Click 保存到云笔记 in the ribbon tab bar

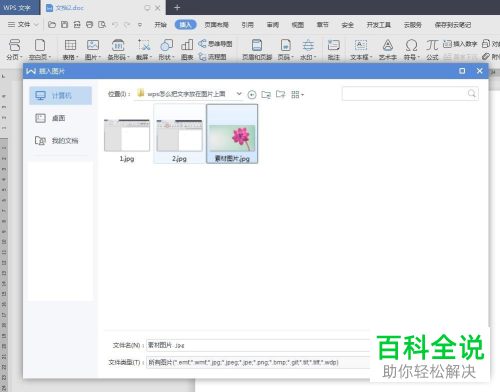click(x=453, y=25)
